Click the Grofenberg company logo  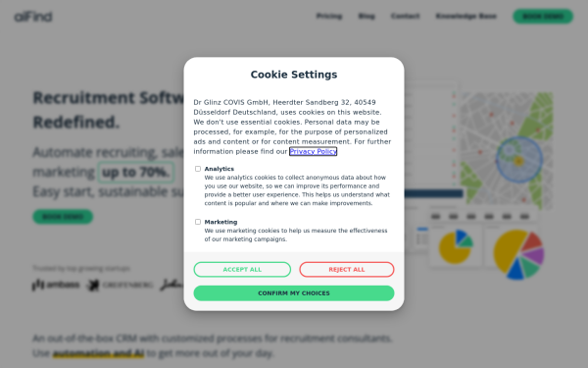(x=120, y=285)
